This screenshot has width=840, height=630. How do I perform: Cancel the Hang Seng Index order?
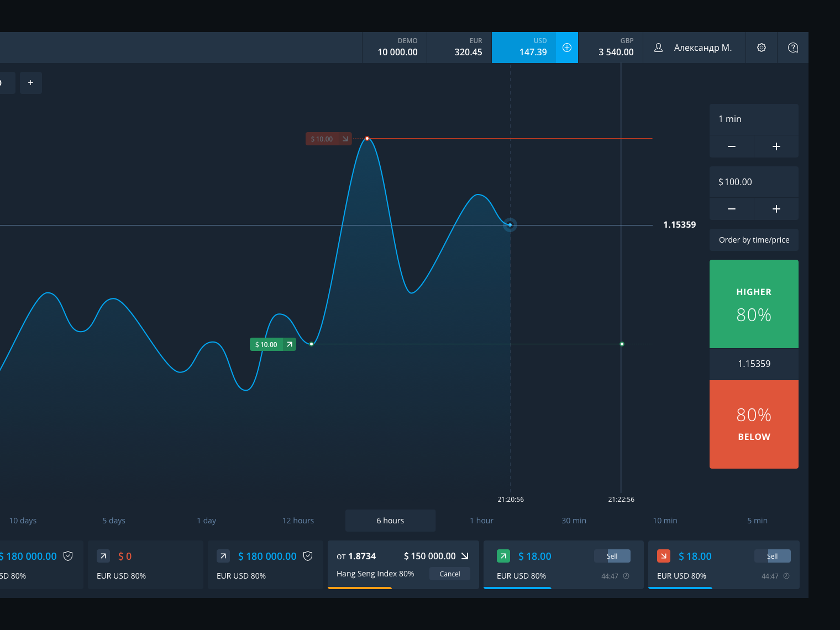(450, 574)
